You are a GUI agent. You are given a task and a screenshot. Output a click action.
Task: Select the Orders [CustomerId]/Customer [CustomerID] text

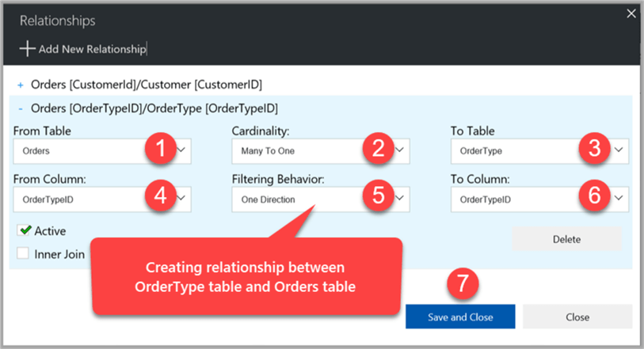coord(147,85)
